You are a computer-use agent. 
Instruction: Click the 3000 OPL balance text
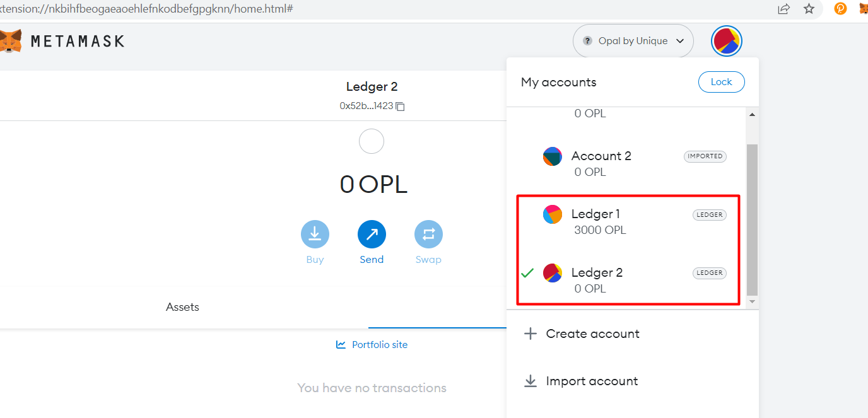point(600,231)
